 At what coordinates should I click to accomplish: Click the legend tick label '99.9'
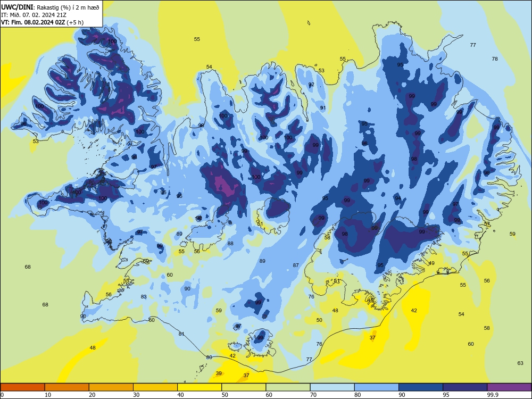coord(493,395)
